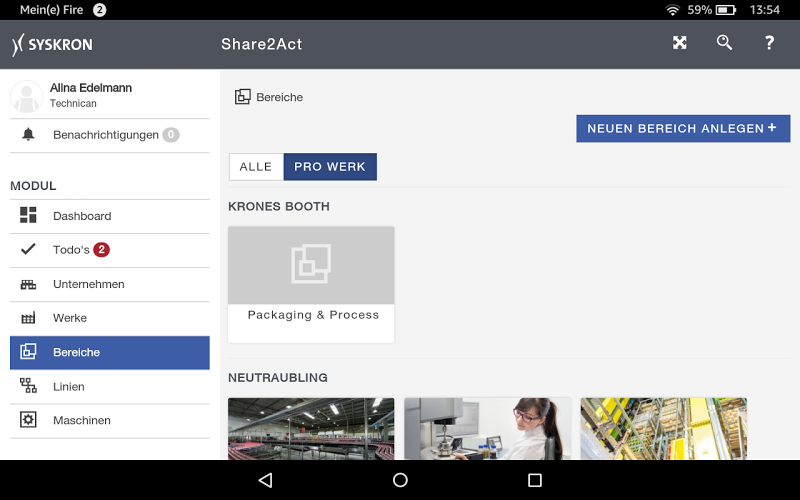Click the Todo's checkmark icon
Screen dimensions: 800x500
coord(28,249)
